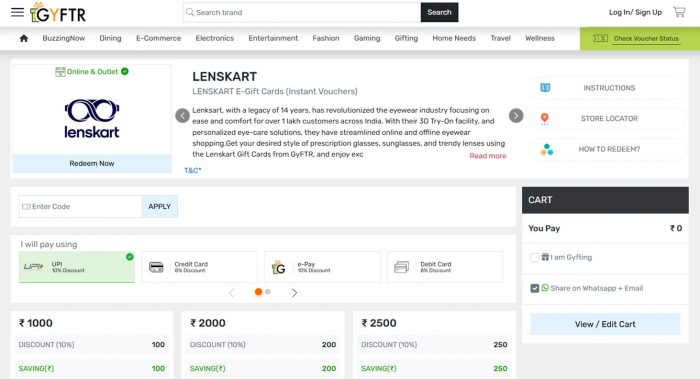700x379 pixels.
Task: Open the BuzzingNow category
Action: [x=64, y=38]
